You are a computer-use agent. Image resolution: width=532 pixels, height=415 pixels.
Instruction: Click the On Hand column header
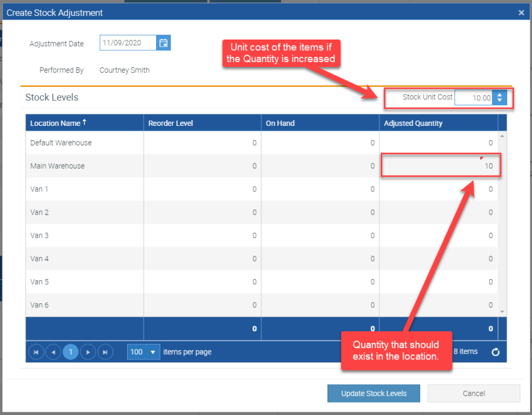click(x=320, y=123)
